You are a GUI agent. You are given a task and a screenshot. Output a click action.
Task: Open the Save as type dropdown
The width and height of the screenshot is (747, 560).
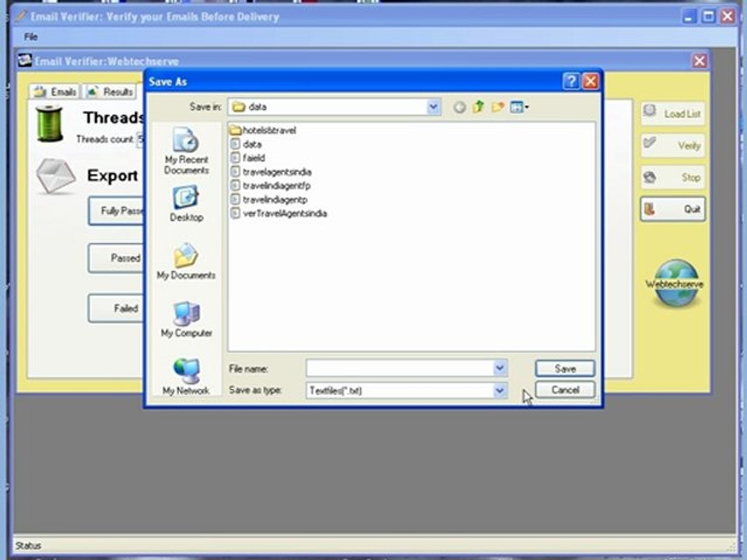click(500, 390)
